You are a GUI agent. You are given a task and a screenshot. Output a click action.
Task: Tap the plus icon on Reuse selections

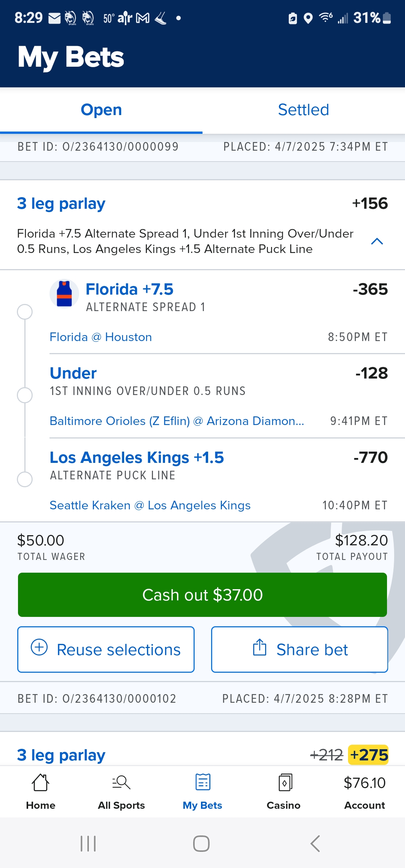[39, 647]
